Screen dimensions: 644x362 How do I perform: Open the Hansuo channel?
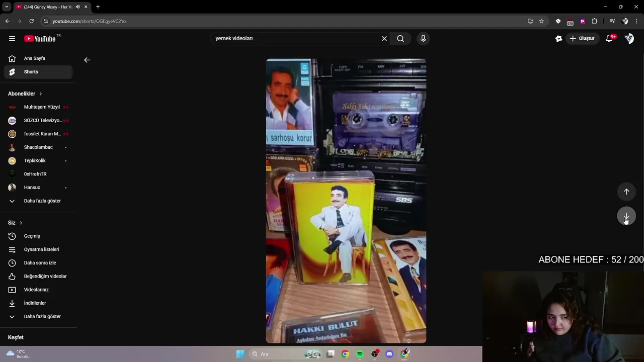(38, 188)
